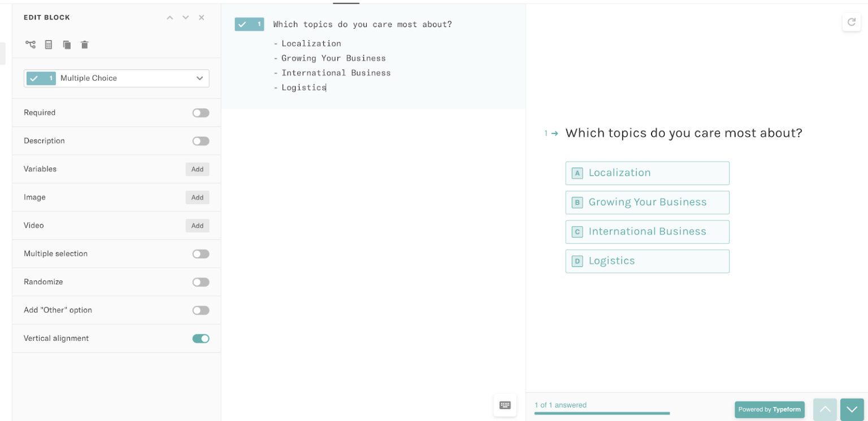Image resolution: width=868 pixels, height=421 pixels.
Task: Select the Multiple Choice block type icon
Action: coord(41,78)
